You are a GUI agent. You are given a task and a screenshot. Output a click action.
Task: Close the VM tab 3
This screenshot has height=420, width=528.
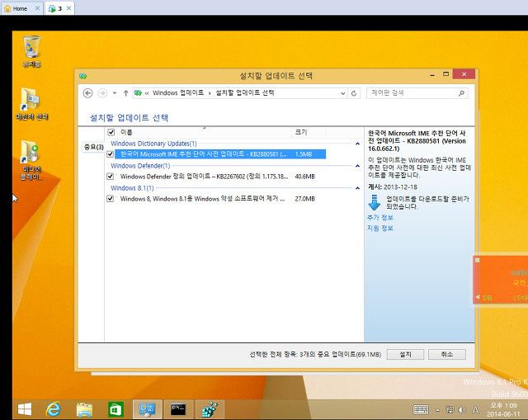pos(68,8)
